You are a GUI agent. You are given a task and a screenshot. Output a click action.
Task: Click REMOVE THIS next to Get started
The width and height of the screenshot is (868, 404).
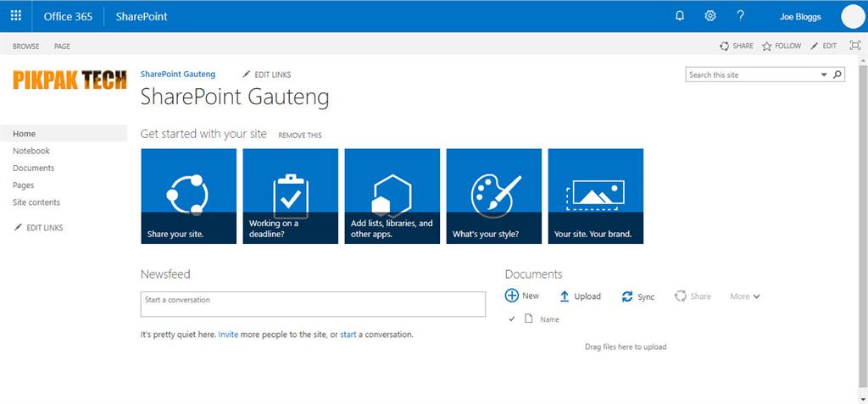point(300,136)
